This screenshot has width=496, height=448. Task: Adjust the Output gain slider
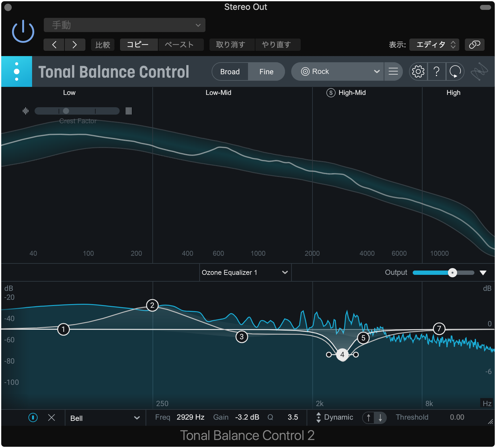[443, 273]
